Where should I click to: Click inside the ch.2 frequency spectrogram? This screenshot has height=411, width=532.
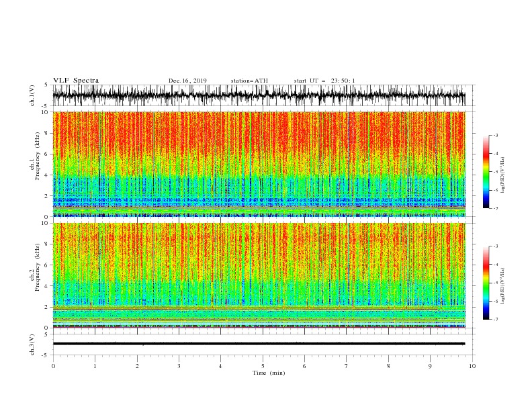pyautogui.click(x=259, y=275)
